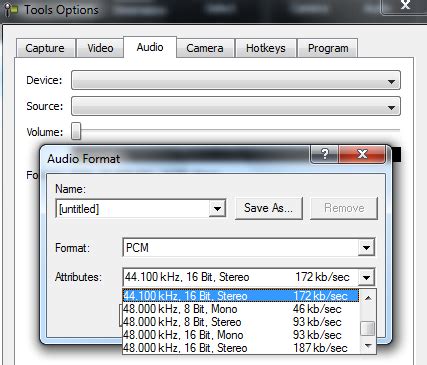Switch to the Program tab
This screenshot has height=365, width=427.
328,48
